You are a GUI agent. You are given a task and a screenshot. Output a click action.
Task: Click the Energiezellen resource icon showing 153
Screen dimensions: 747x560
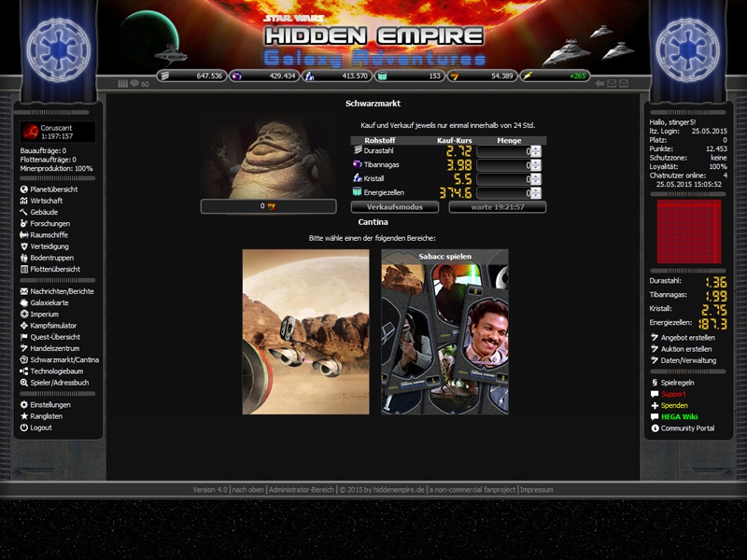(x=382, y=76)
